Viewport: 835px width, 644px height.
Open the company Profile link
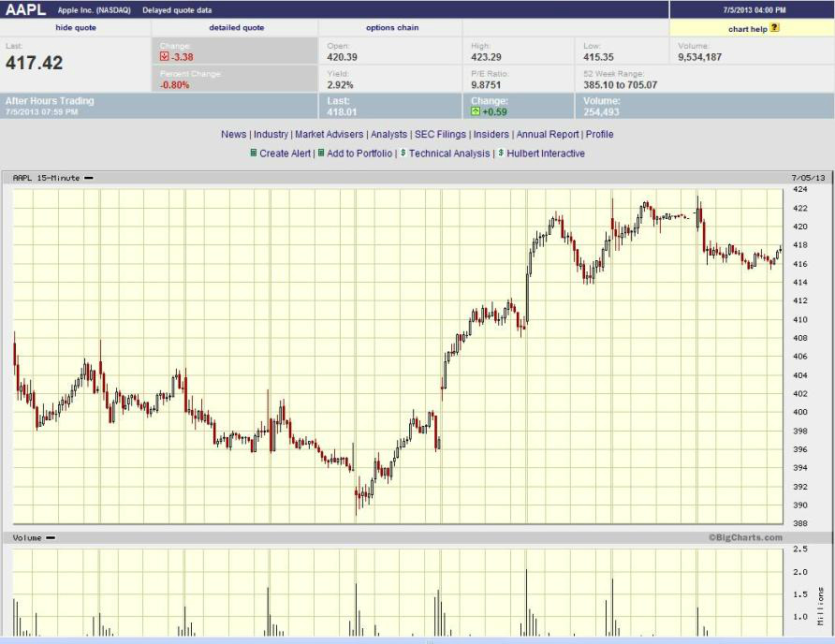[x=599, y=135]
